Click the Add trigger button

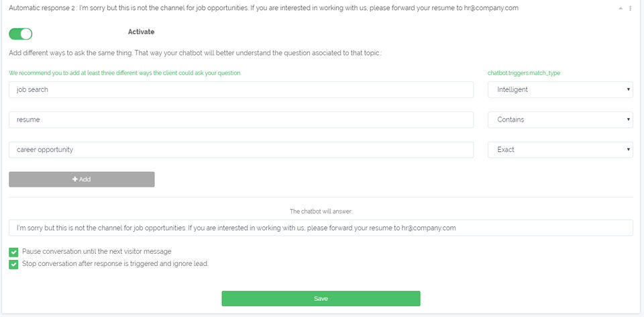coord(81,179)
